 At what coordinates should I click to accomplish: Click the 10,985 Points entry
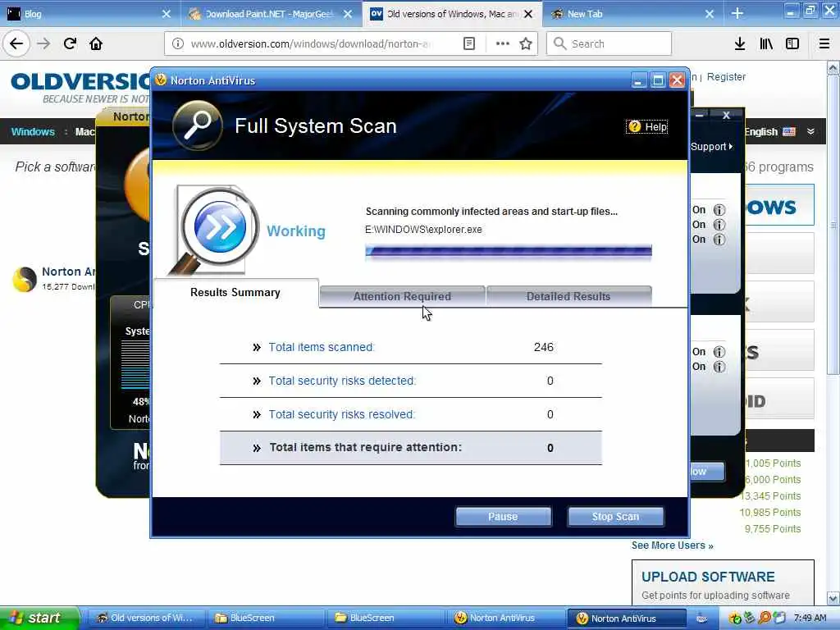[770, 513]
